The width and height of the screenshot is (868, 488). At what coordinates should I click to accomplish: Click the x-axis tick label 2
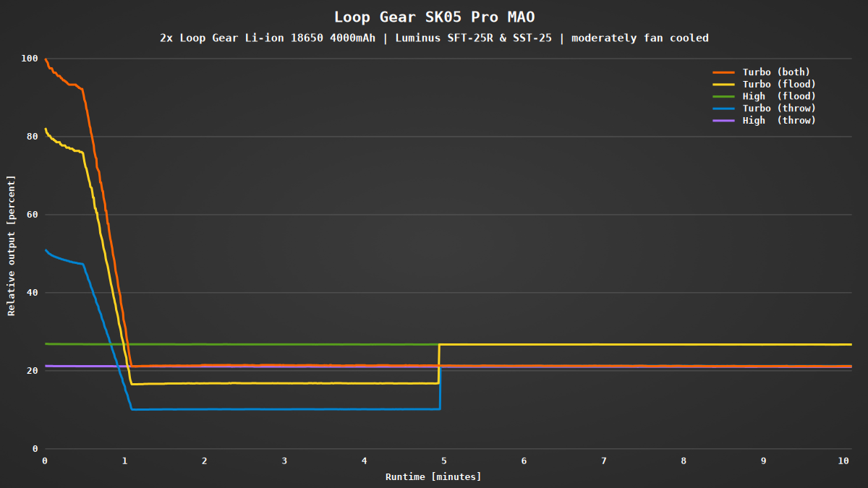205,461
